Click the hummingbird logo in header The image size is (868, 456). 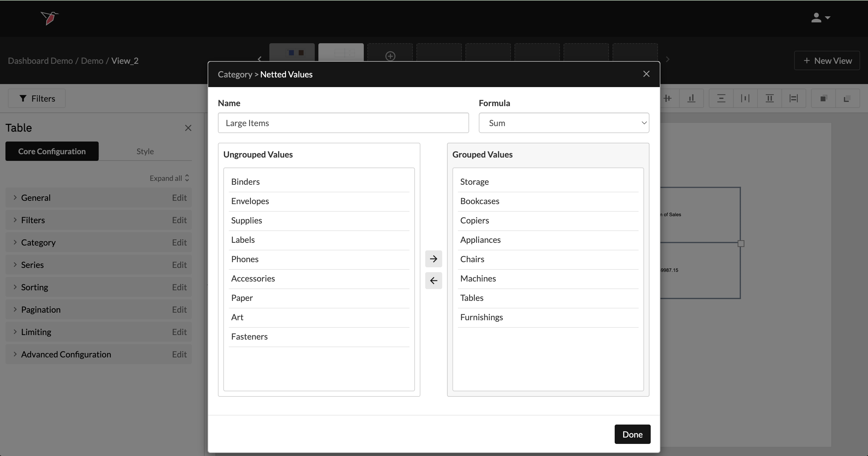[x=50, y=18]
